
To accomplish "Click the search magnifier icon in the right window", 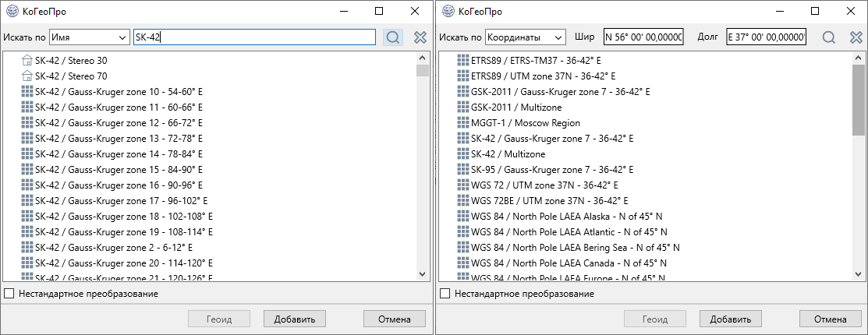I will (829, 37).
